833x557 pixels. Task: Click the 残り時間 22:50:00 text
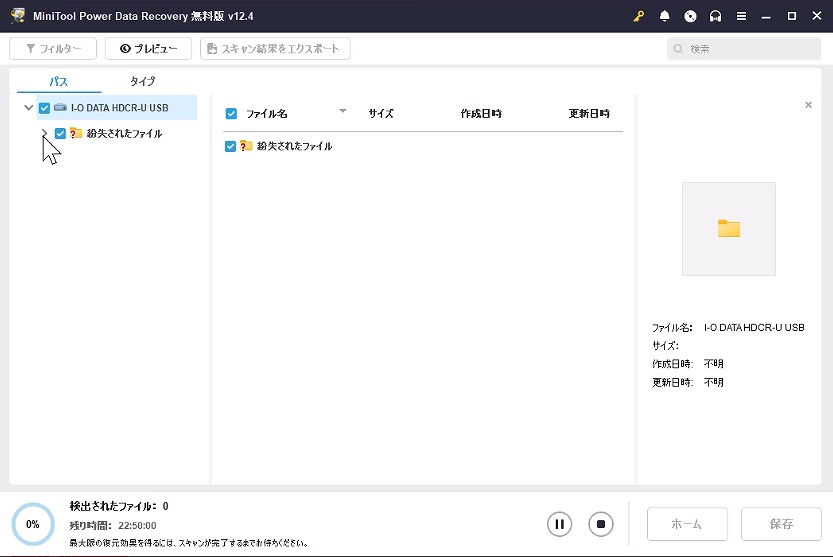[x=113, y=525]
